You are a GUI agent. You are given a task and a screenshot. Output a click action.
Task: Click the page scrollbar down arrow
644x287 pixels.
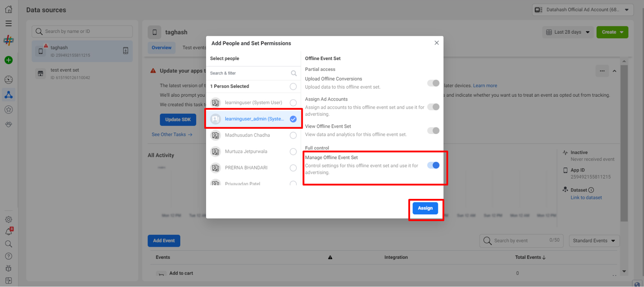[624, 272]
